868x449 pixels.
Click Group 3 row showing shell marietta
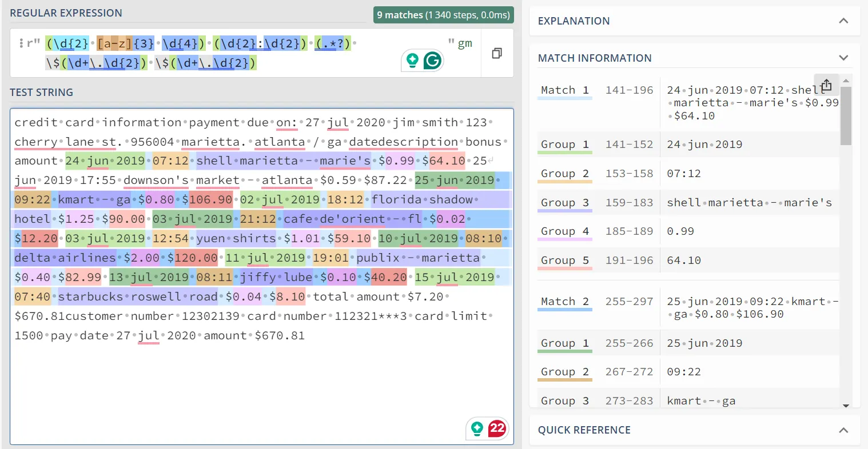pyautogui.click(x=688, y=203)
